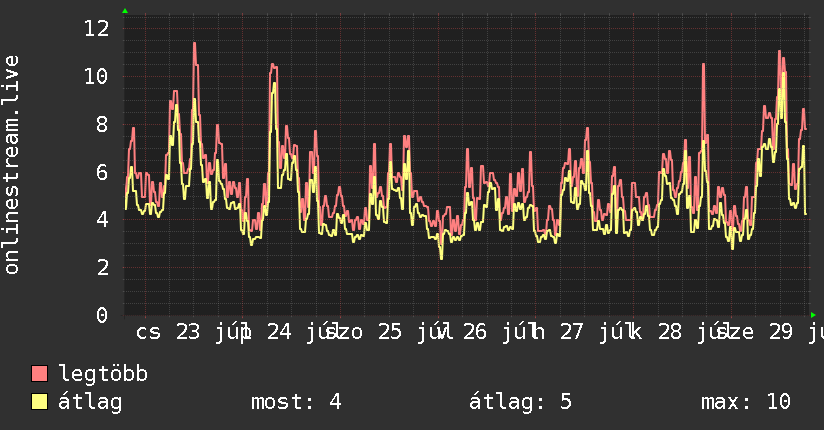Select the 23 date label on x-axis
The image size is (824, 430).
(188, 332)
